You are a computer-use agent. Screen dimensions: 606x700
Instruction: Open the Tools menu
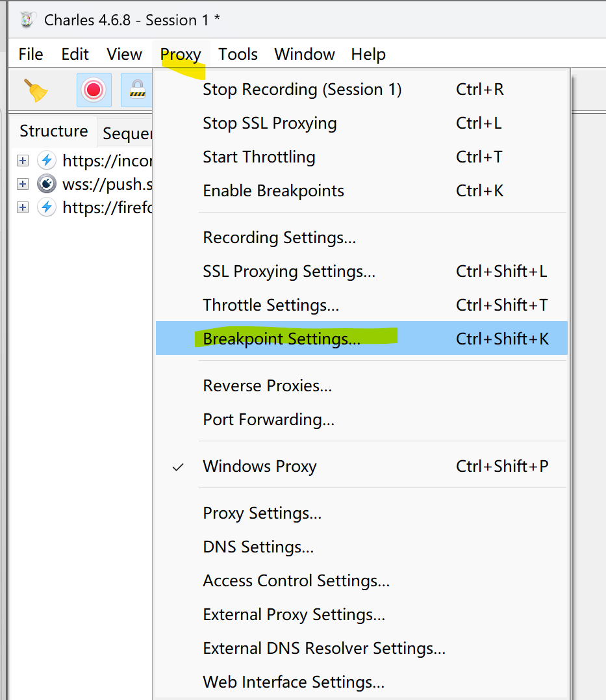click(238, 55)
